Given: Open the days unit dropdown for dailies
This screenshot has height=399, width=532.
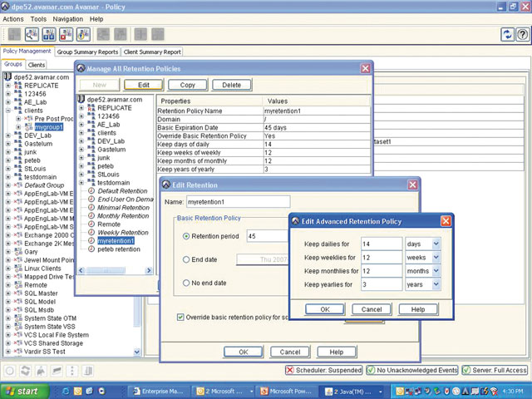Looking at the screenshot, I should 436,244.
